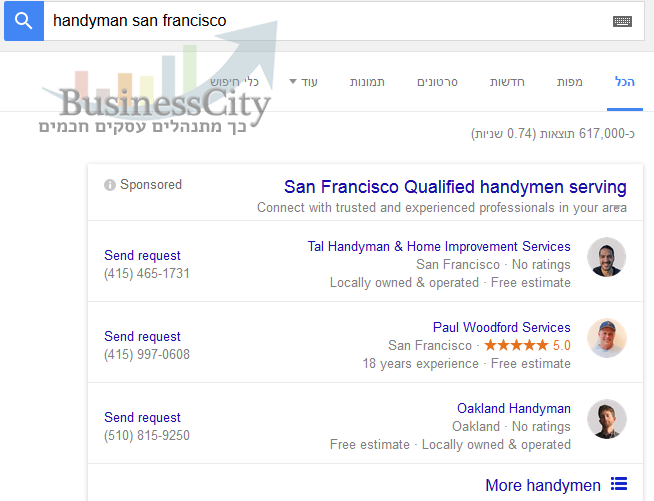Open Tal Handyman profile photo
Viewport: 654px width, 501px height.
coord(606,257)
